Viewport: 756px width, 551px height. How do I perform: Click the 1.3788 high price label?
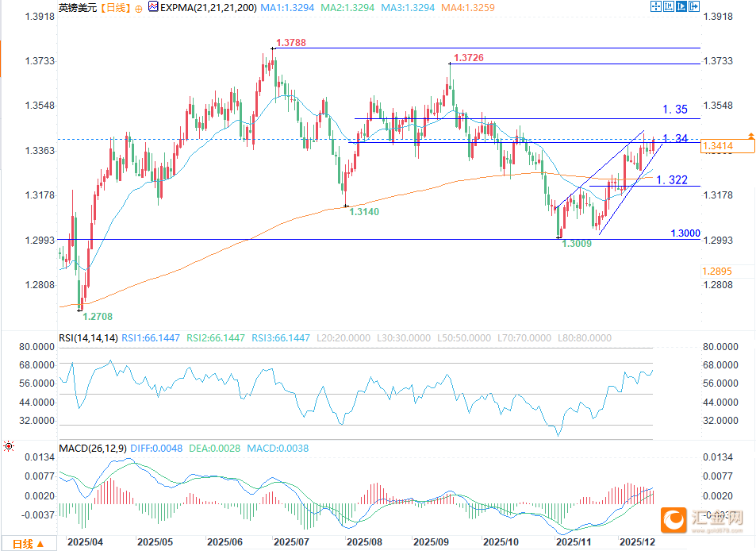291,42
